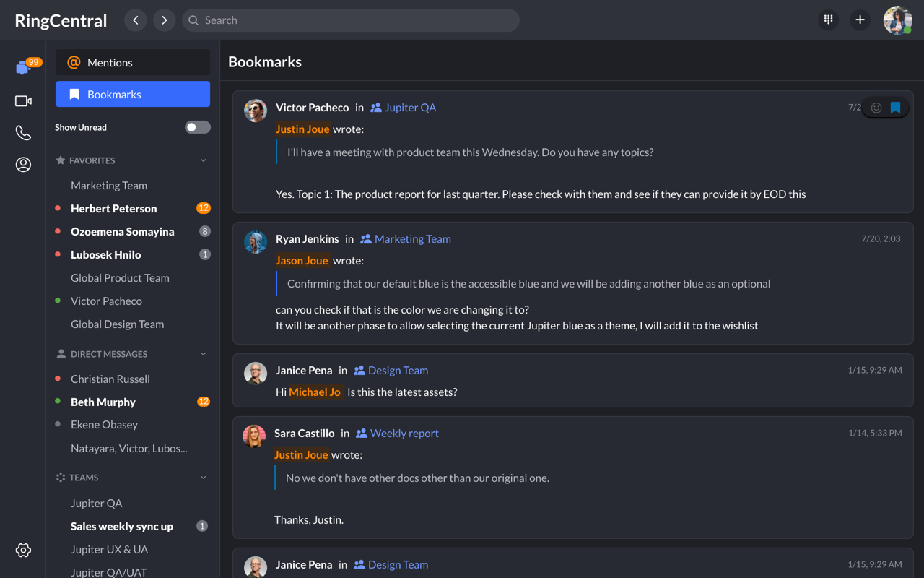Switch to the Mentions tab
Image resolution: width=924 pixels, height=578 pixels.
click(x=133, y=63)
